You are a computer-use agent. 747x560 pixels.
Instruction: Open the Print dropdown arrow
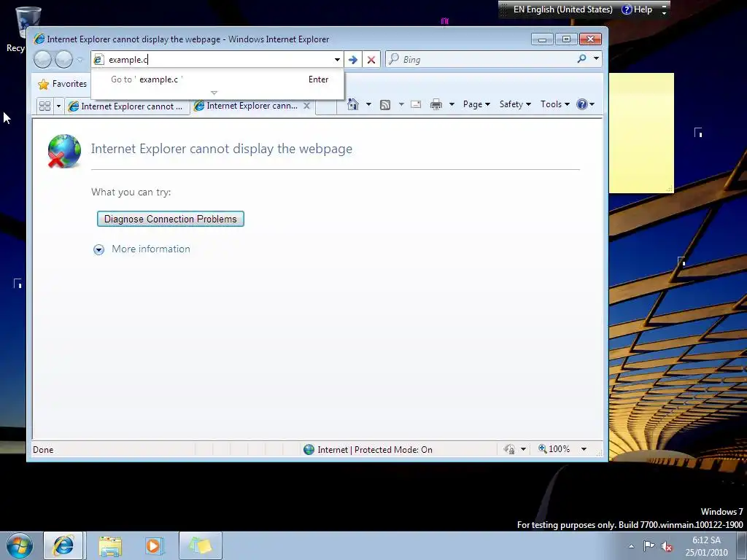452,104
